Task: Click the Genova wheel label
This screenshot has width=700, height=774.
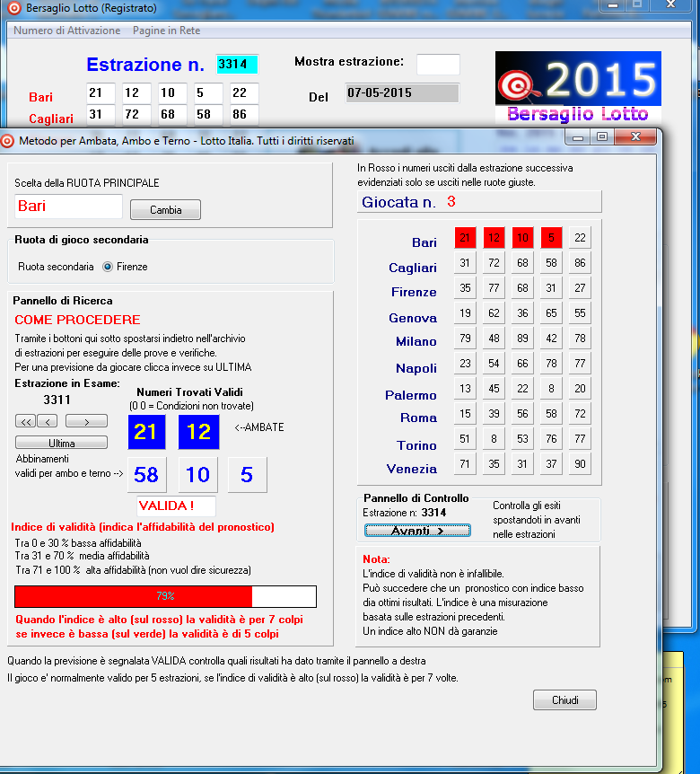Action: pyautogui.click(x=413, y=318)
